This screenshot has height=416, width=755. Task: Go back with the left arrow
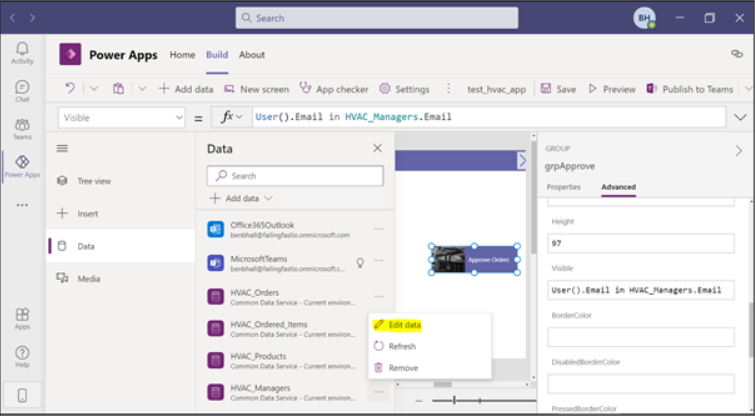[13, 18]
